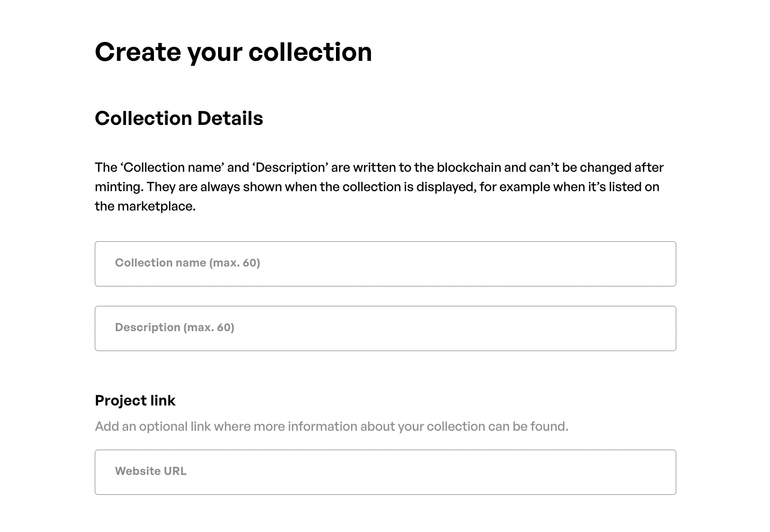The image size is (770, 532).
Task: Click the optional link helper text
Action: tap(331, 426)
